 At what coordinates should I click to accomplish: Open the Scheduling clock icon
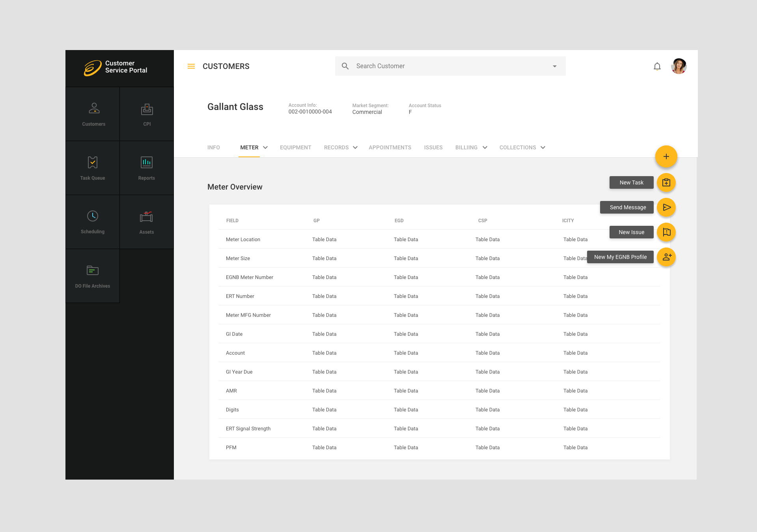pos(93,216)
